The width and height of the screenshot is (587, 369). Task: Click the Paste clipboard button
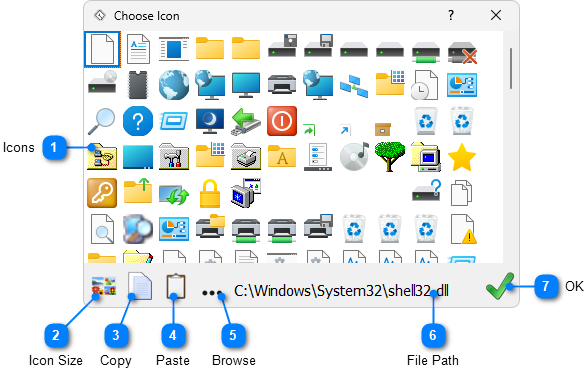[x=176, y=286]
